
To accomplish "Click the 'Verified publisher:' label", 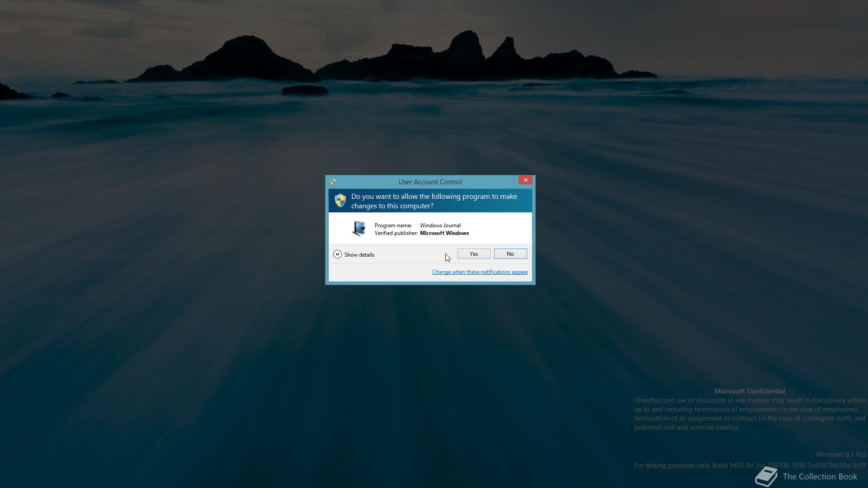I will pyautogui.click(x=396, y=233).
